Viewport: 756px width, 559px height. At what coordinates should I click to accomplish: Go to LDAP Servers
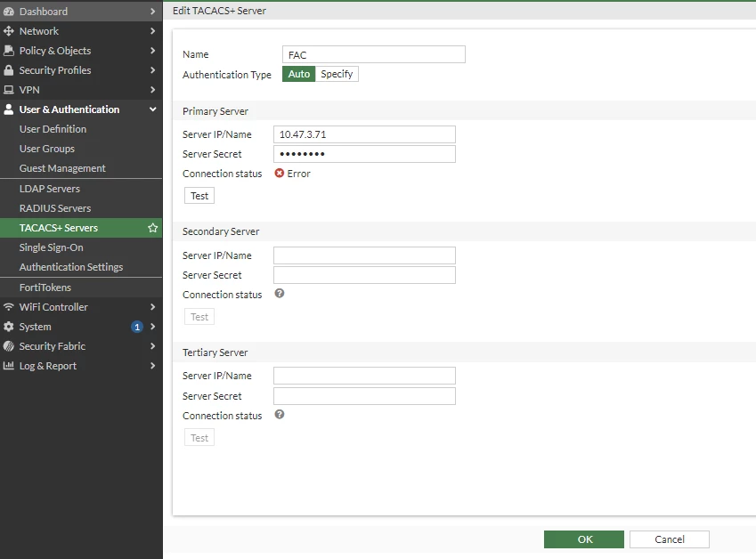(x=81, y=189)
